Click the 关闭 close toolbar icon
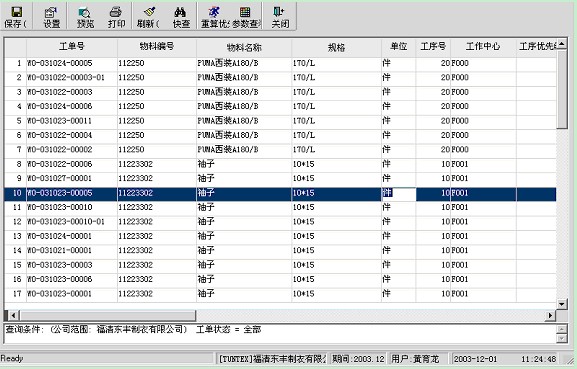This screenshot has width=577, height=369. point(280,17)
